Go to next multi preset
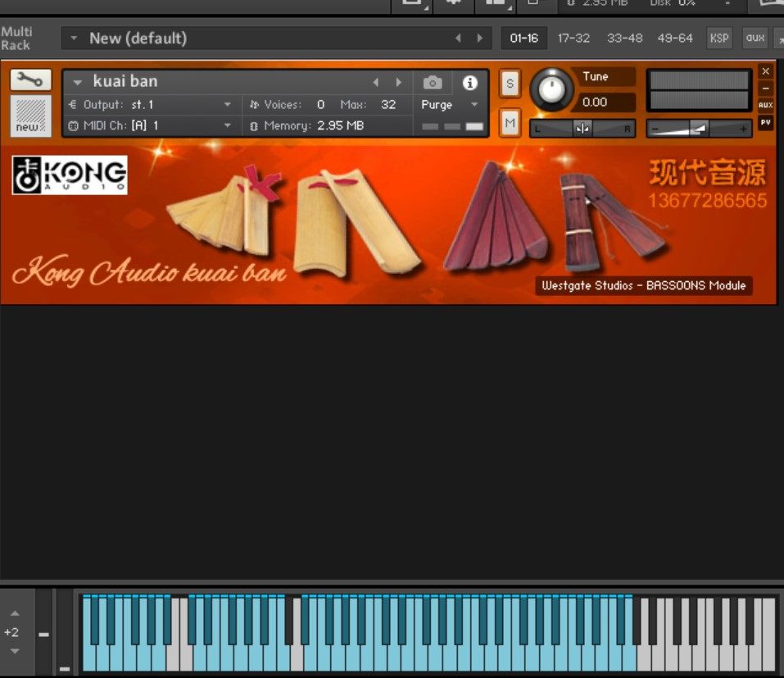The height and width of the screenshot is (678, 784). click(480, 38)
